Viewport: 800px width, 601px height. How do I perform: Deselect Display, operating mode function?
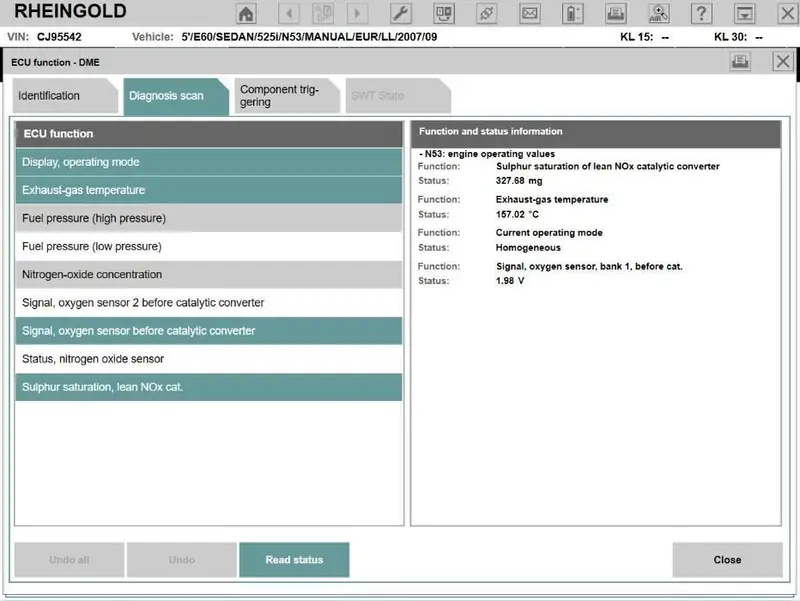click(209, 162)
